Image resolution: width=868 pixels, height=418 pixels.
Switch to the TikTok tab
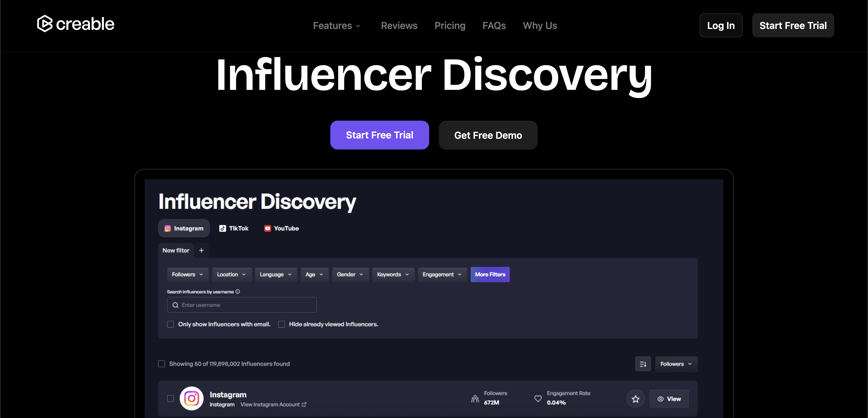click(x=234, y=228)
